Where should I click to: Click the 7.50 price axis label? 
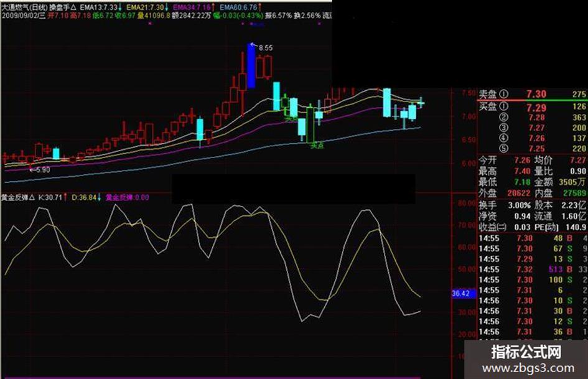pyautogui.click(x=469, y=93)
